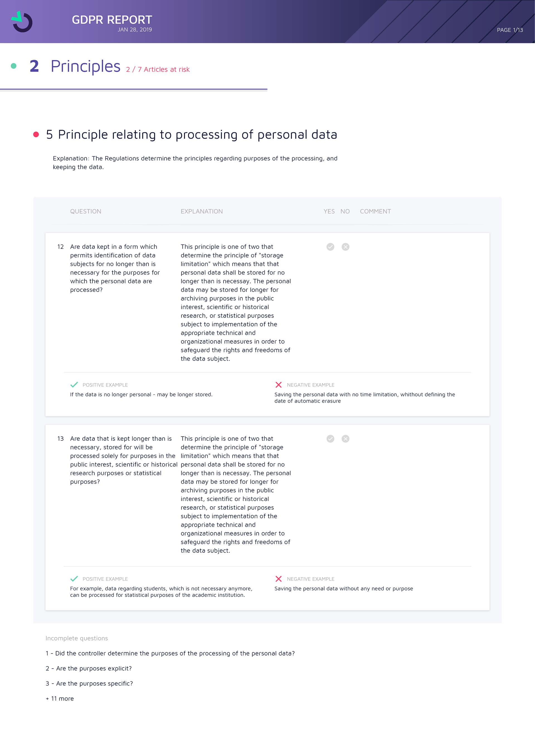The image size is (535, 756).
Task: Open incomplete question 1 about controller purposes
Action: pyautogui.click(x=170, y=653)
